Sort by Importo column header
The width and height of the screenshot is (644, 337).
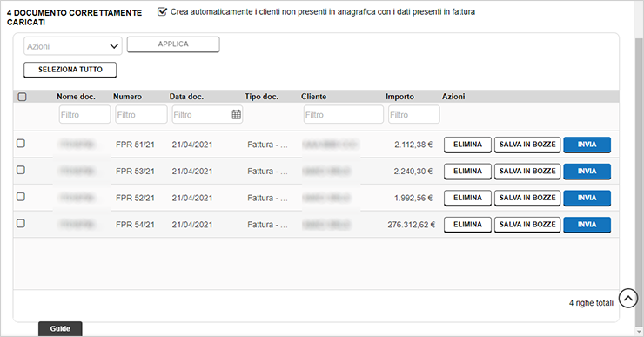point(399,97)
